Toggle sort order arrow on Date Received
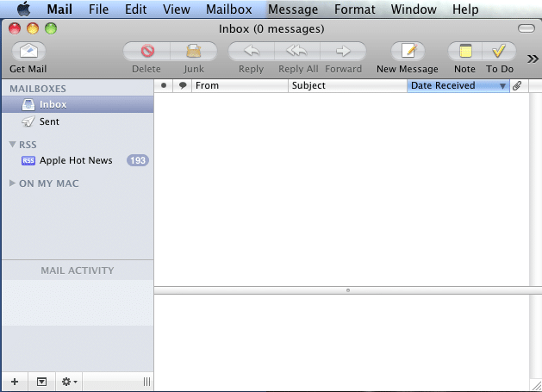This screenshot has width=542, height=392. [x=502, y=86]
